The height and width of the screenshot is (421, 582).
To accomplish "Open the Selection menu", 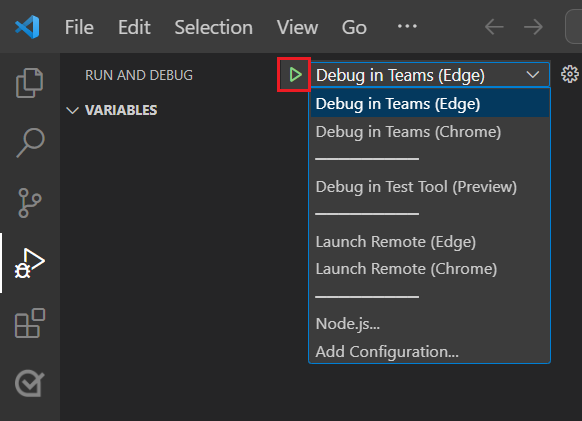I will (213, 27).
